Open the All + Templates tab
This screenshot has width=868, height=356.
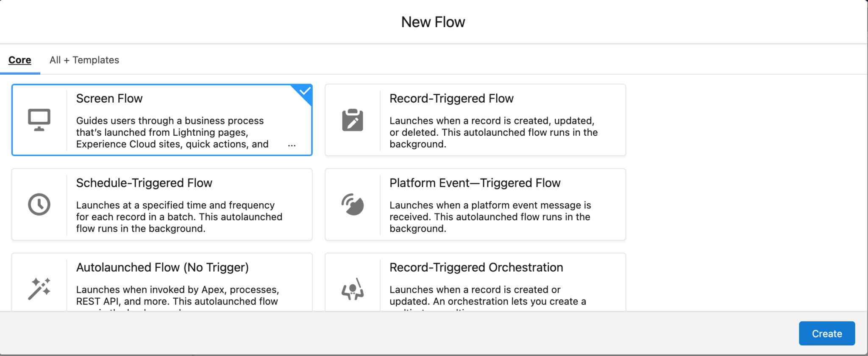pyautogui.click(x=84, y=60)
